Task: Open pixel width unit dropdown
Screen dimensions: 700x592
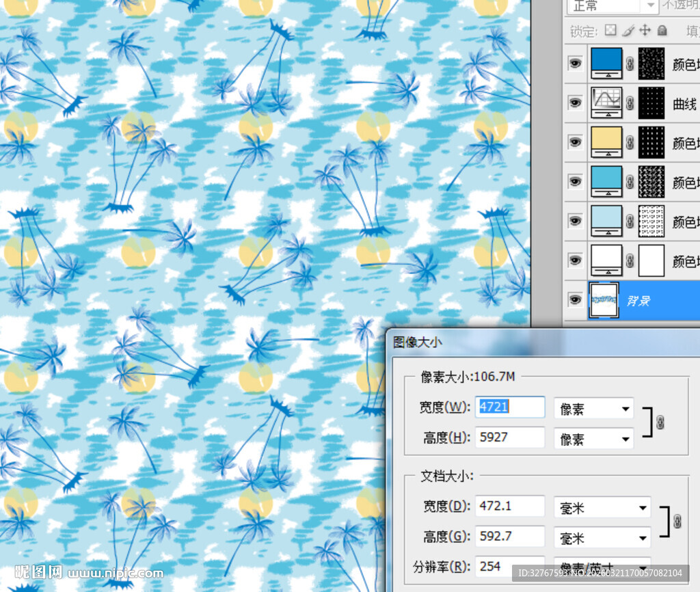Action: (593, 409)
